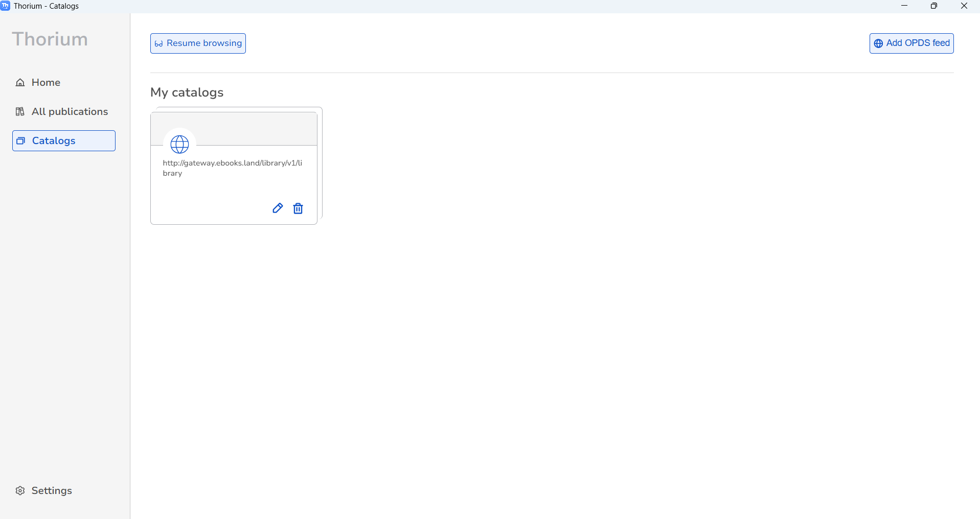Screen dimensions: 980x519
Task: Click the globe icon on the catalog card
Action: (x=179, y=145)
